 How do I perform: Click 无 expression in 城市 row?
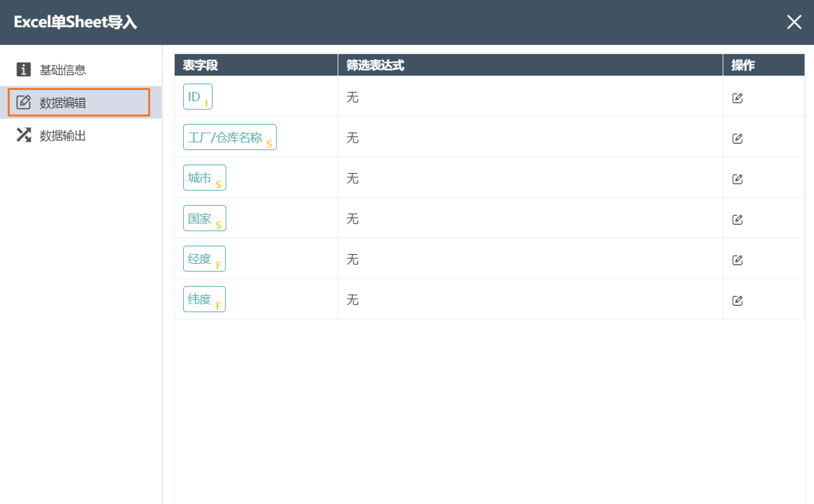(x=352, y=179)
